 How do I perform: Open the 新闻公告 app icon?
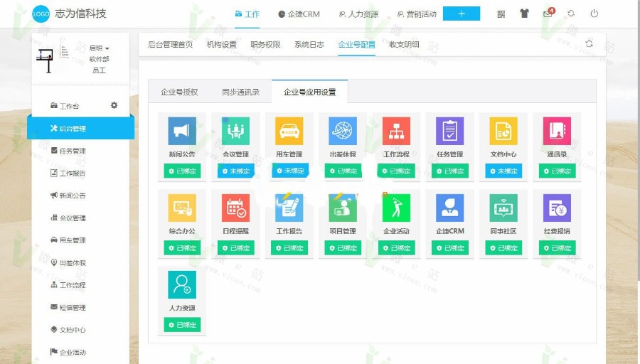point(182,131)
